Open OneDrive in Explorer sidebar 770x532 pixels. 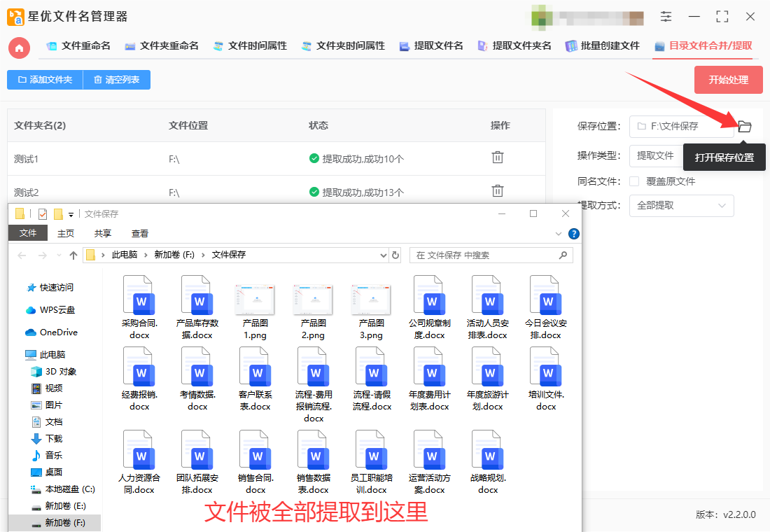tap(52, 332)
